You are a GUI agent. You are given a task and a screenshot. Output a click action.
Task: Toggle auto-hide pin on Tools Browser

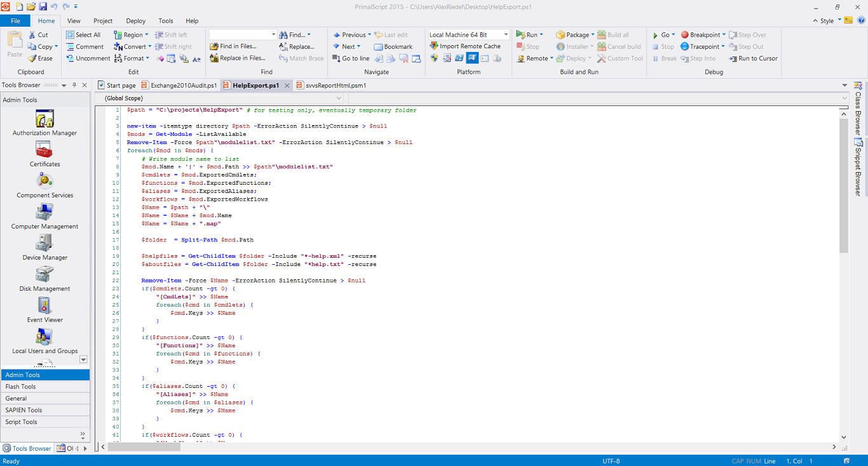coord(74,85)
